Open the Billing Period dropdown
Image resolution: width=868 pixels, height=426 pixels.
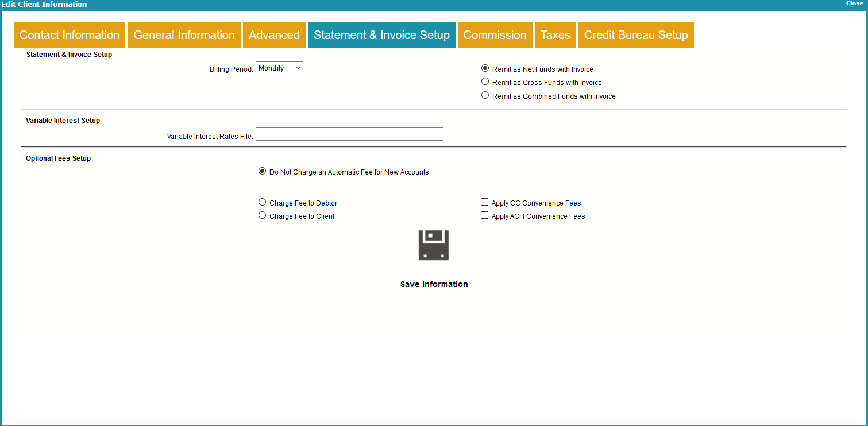[279, 68]
